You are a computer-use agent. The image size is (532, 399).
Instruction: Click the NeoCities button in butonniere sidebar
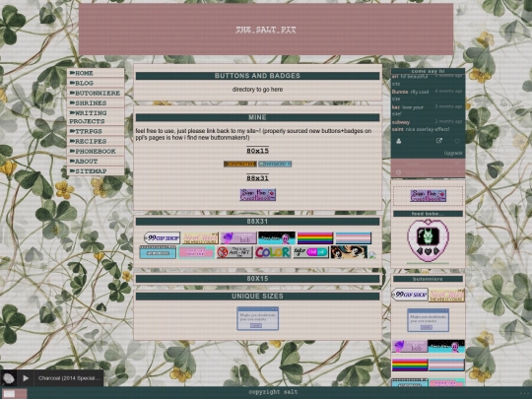pos(446,296)
